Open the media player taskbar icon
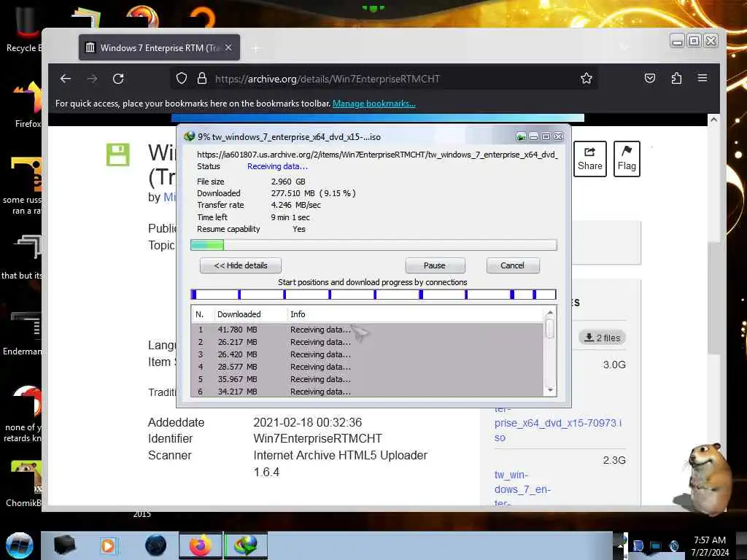Image resolution: width=747 pixels, height=560 pixels. [x=109, y=545]
